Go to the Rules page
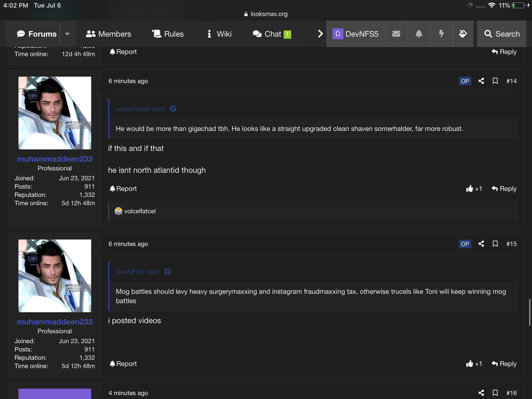532x399 pixels. click(168, 34)
